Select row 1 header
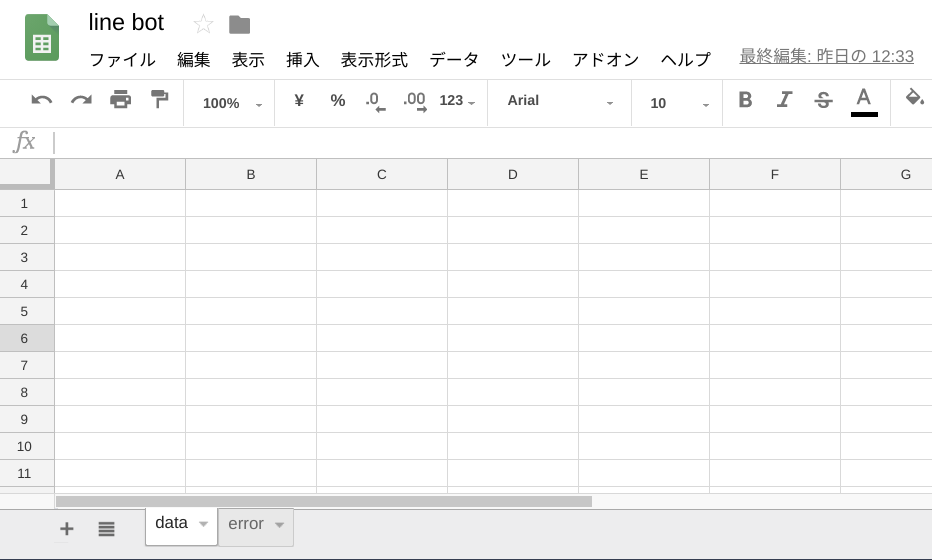Viewport: 932px width, 560px height. 27,203
